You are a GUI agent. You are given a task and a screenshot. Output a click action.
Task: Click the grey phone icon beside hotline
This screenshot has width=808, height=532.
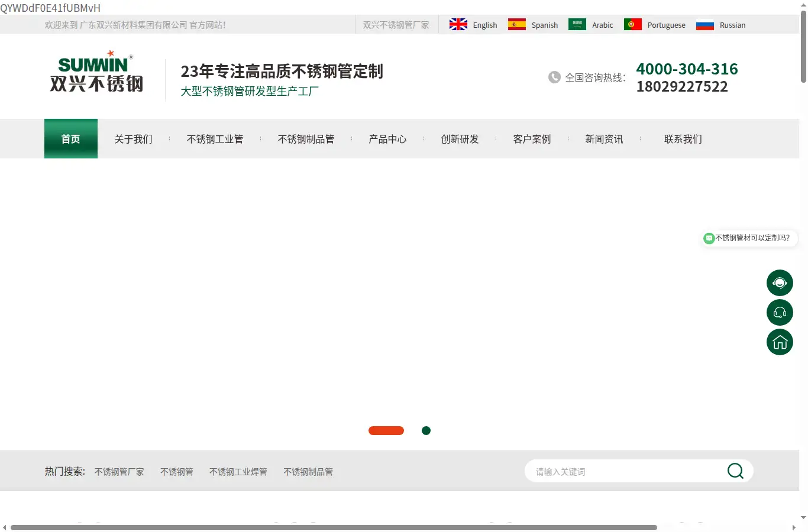554,77
